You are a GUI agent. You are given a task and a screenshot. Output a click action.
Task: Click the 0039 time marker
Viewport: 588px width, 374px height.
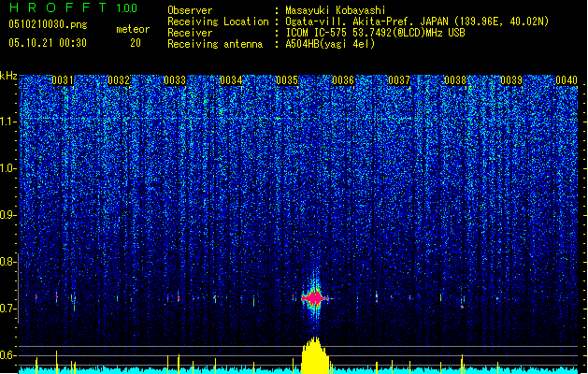pos(511,80)
